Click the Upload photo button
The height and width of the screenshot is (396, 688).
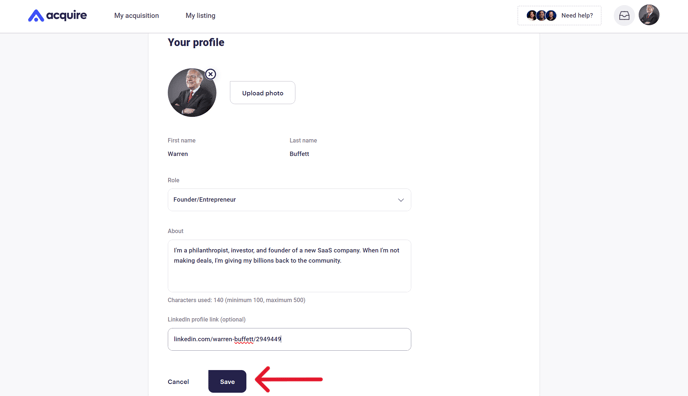(x=262, y=93)
